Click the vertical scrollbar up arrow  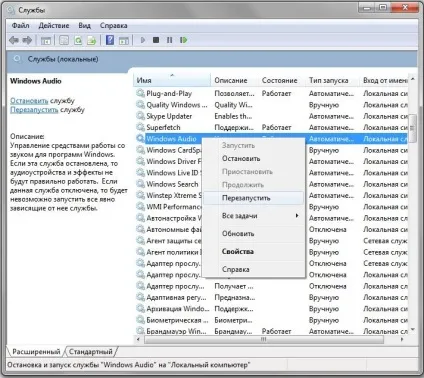tap(413, 79)
